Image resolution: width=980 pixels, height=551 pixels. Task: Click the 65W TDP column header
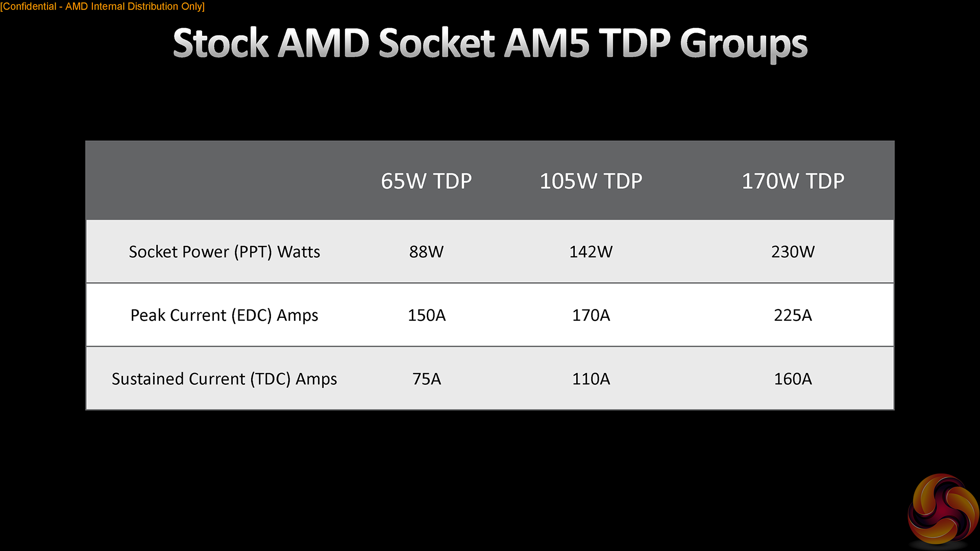coord(426,181)
